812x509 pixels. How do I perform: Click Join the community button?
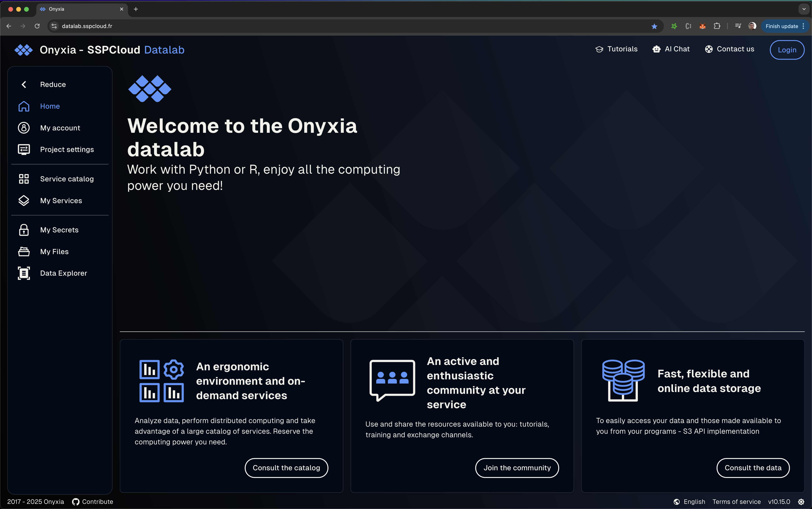tap(517, 468)
